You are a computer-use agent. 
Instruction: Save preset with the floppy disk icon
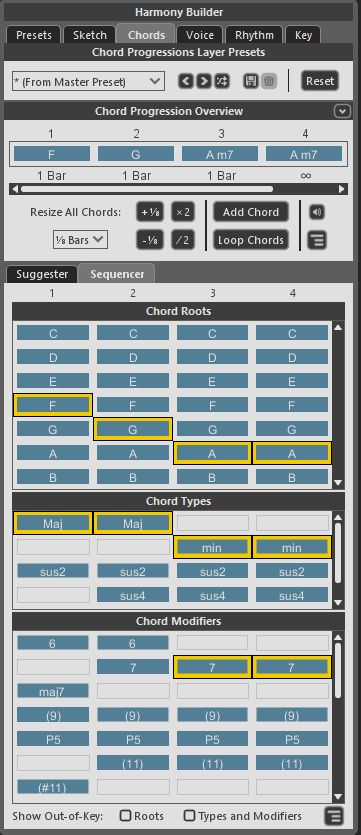click(251, 81)
